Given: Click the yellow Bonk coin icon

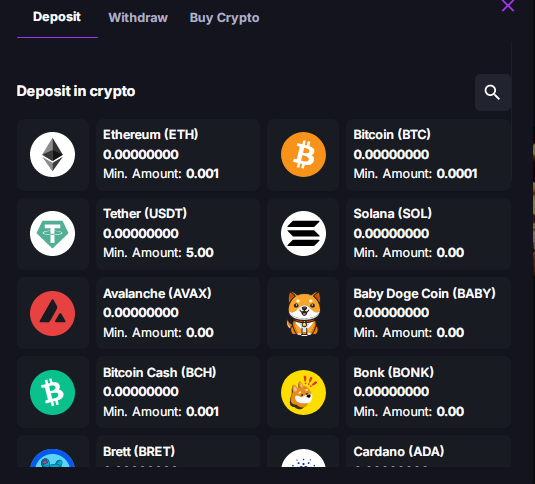Looking at the screenshot, I should [303, 393].
